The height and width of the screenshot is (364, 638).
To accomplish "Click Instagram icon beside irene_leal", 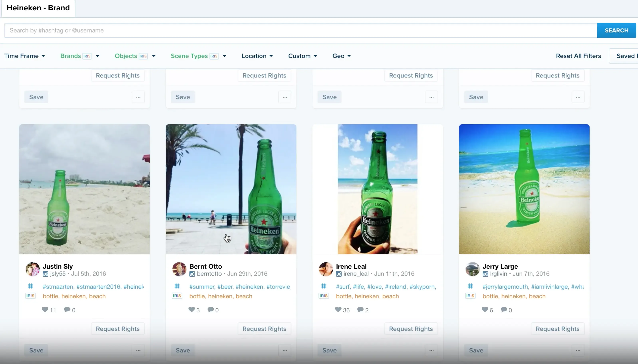I will 339,274.
